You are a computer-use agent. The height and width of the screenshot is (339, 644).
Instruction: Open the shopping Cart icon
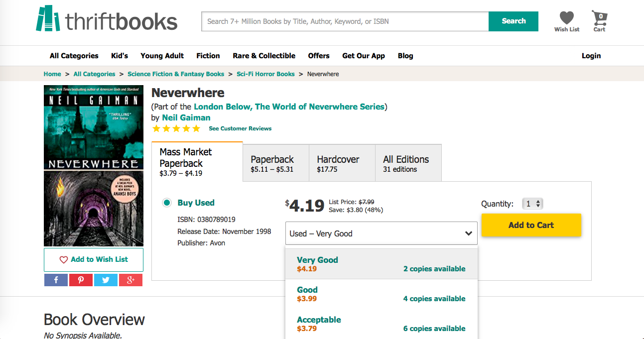[600, 21]
